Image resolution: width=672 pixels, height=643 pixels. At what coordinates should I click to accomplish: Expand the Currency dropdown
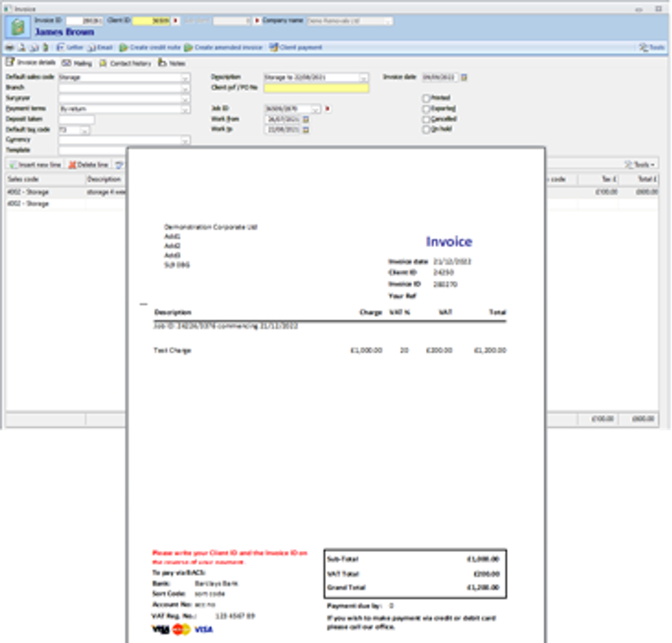point(185,141)
